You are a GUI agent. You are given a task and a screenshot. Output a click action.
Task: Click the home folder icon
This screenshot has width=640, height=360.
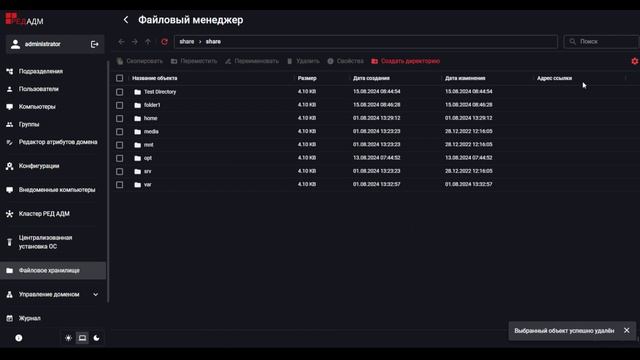(x=138, y=118)
